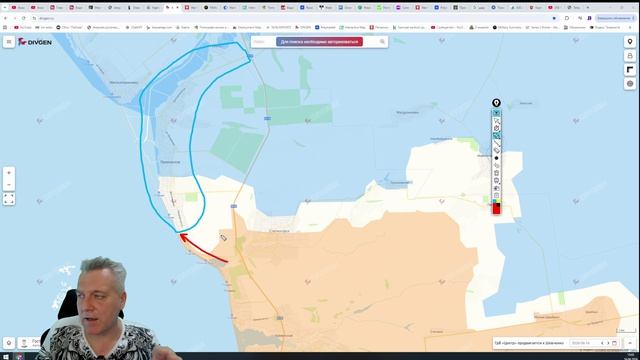
Task: Open the Military Summary bookmark
Action: [x=507, y=27]
